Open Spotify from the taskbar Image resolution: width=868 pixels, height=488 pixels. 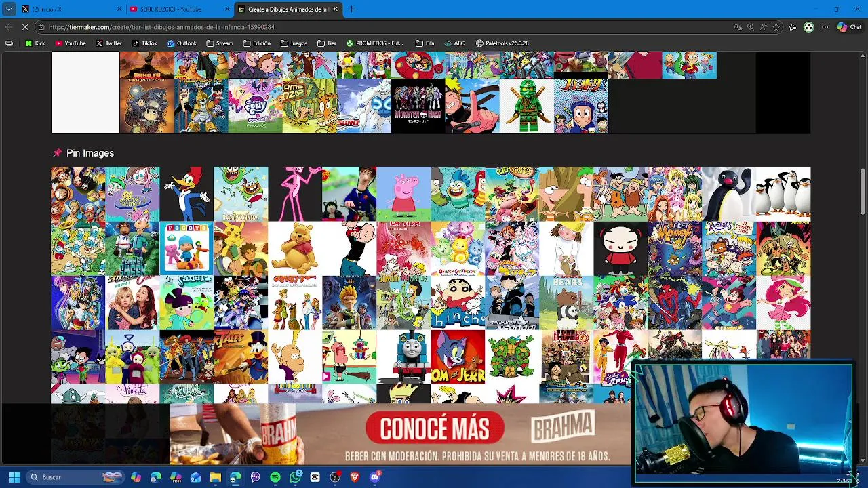275,477
